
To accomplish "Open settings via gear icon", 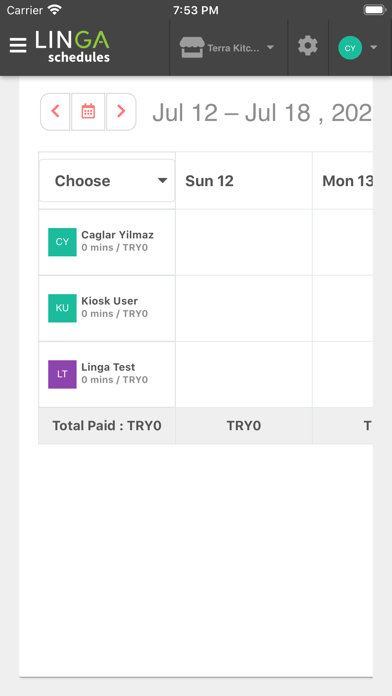I will coord(308,46).
